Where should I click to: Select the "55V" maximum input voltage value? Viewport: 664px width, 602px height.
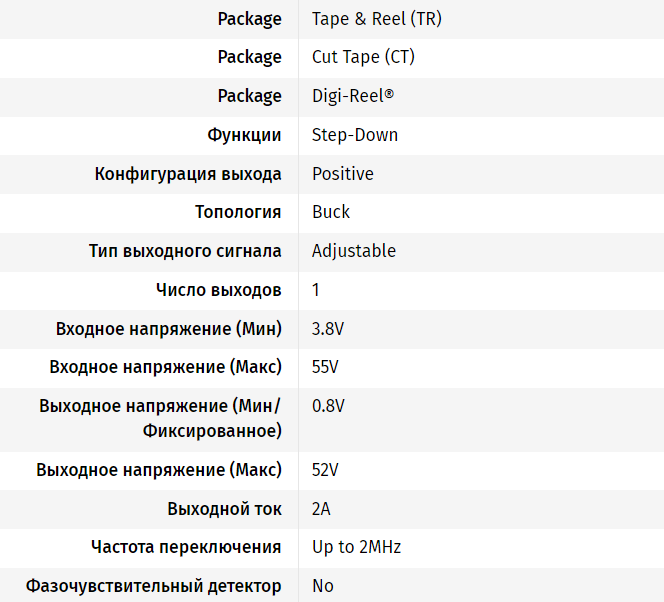tap(325, 367)
